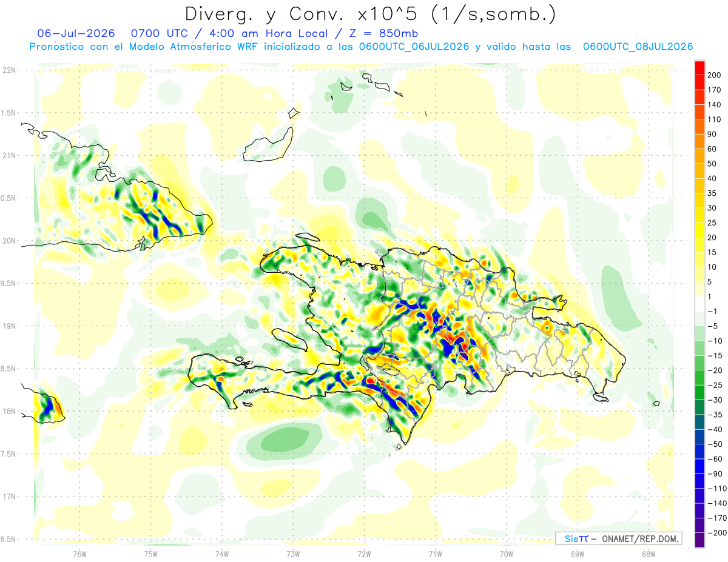This screenshot has height=562, width=728.
Task: Click the colorbar value '140'
Action: [715, 104]
